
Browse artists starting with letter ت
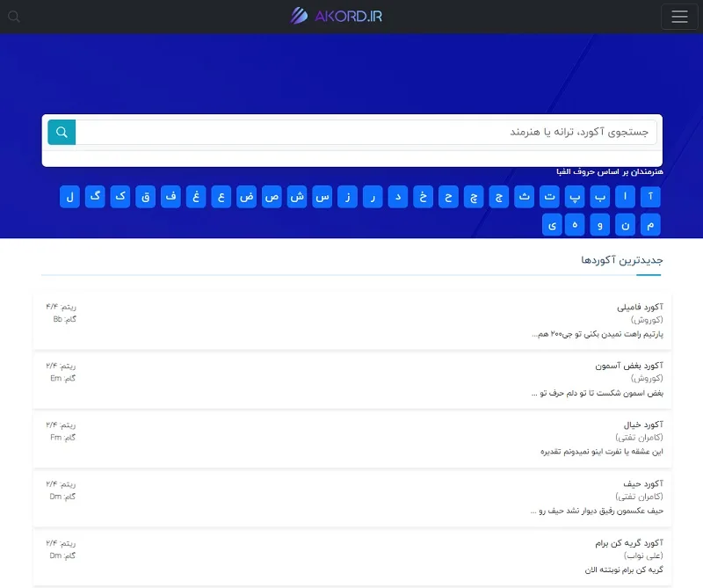[x=549, y=197]
